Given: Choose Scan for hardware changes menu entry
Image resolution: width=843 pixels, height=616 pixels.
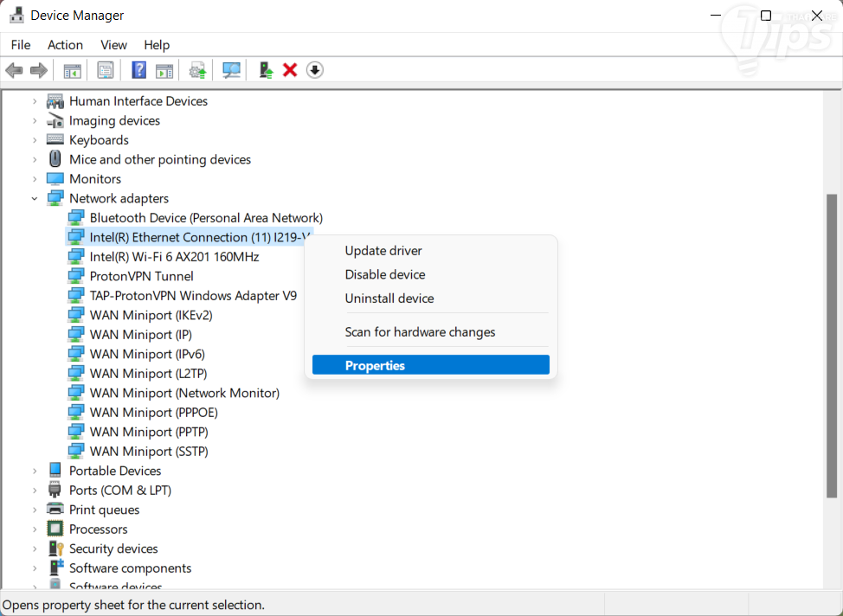Looking at the screenshot, I should tap(431, 331).
